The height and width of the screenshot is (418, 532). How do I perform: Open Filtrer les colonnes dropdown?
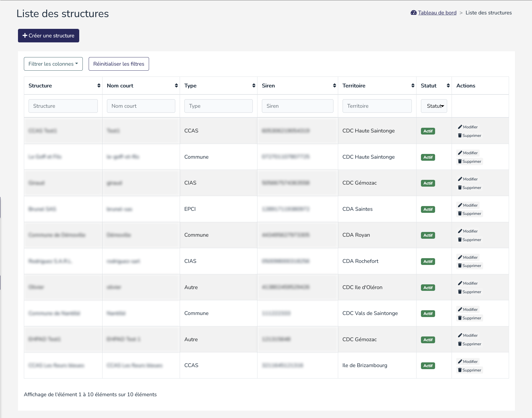[53, 64]
